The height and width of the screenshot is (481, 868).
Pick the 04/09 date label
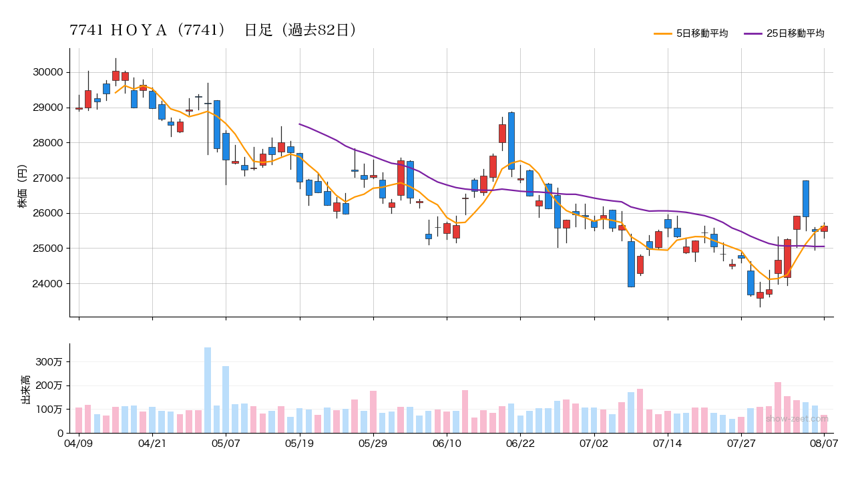pyautogui.click(x=79, y=443)
